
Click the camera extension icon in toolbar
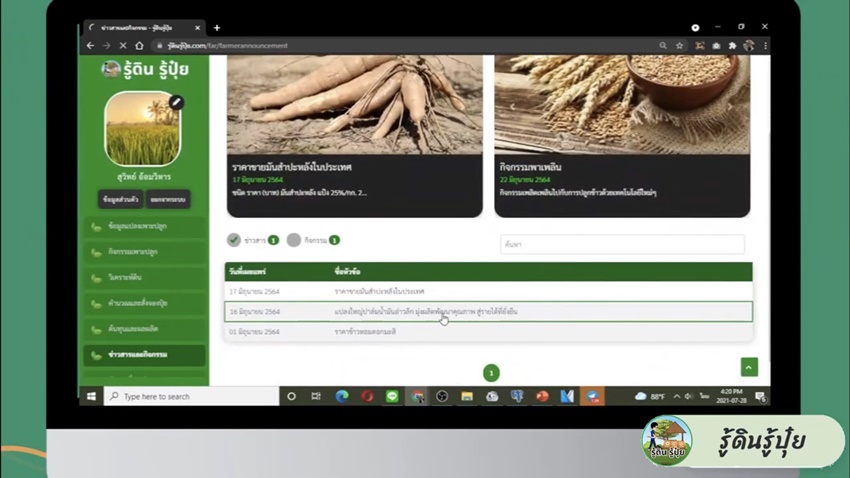click(716, 46)
